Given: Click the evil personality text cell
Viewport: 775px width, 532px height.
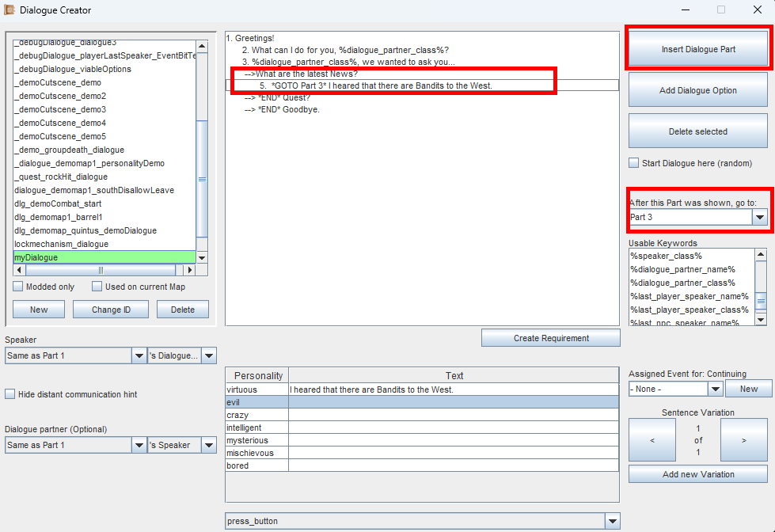Looking at the screenshot, I should point(453,402).
